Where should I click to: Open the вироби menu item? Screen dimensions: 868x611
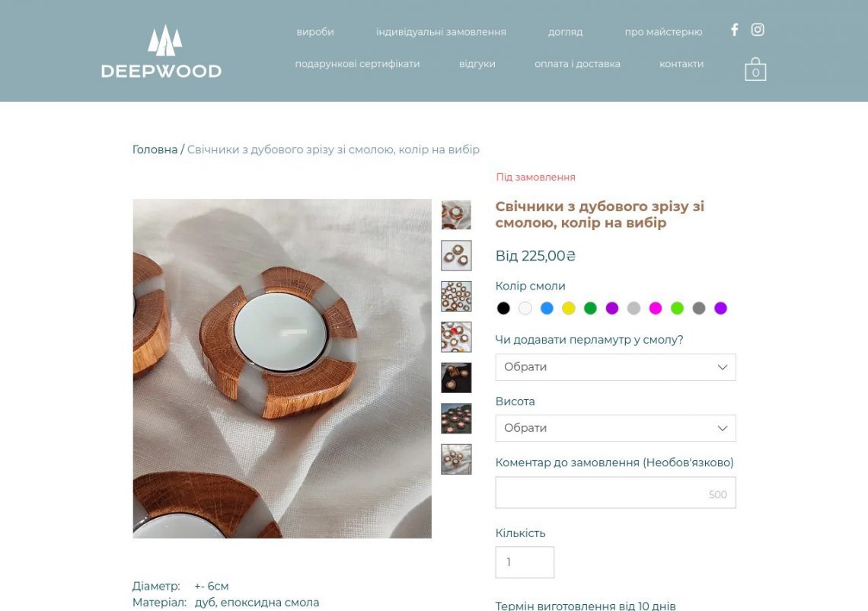(x=315, y=32)
